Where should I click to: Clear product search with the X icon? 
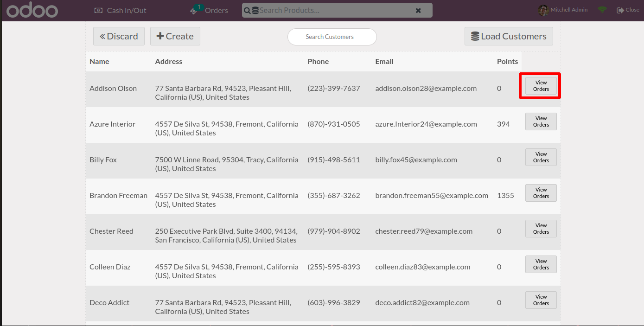coord(418,11)
